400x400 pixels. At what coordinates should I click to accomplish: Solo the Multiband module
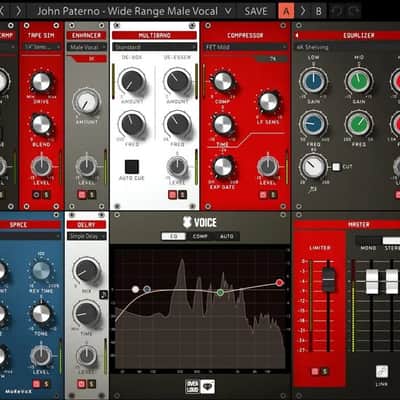pos(182,195)
